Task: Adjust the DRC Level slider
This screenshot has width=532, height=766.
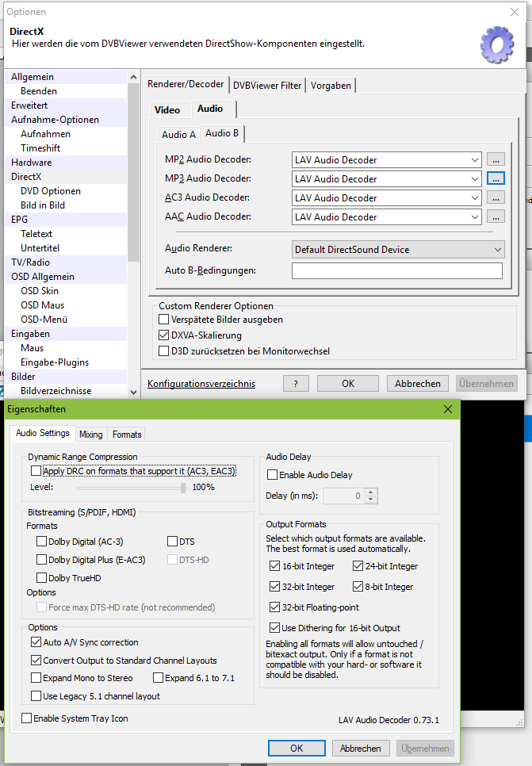Action: coord(183,488)
